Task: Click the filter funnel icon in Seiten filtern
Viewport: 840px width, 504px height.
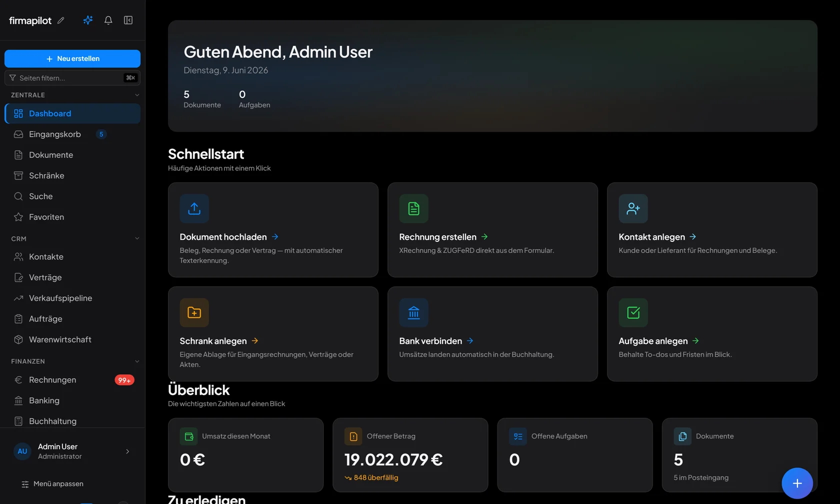Action: pyautogui.click(x=12, y=78)
